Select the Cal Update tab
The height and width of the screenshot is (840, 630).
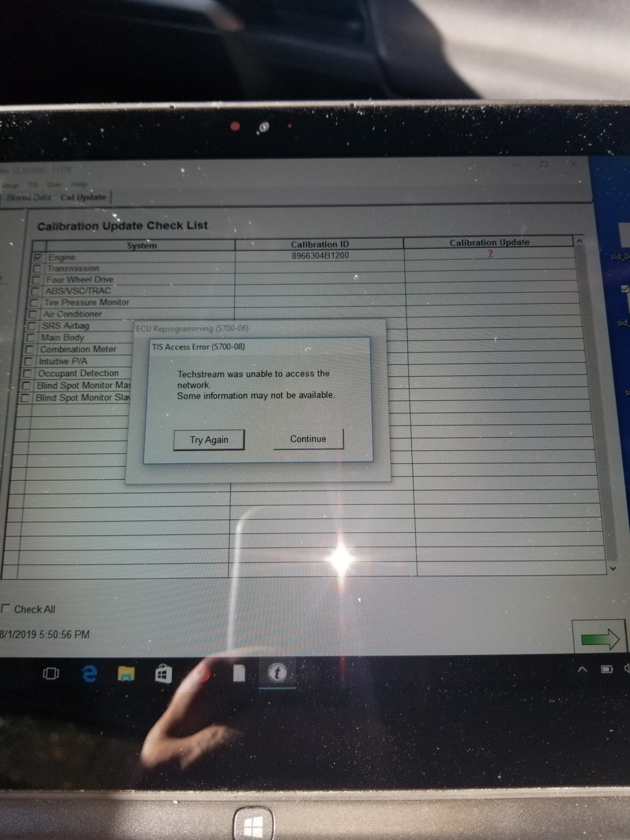[83, 197]
